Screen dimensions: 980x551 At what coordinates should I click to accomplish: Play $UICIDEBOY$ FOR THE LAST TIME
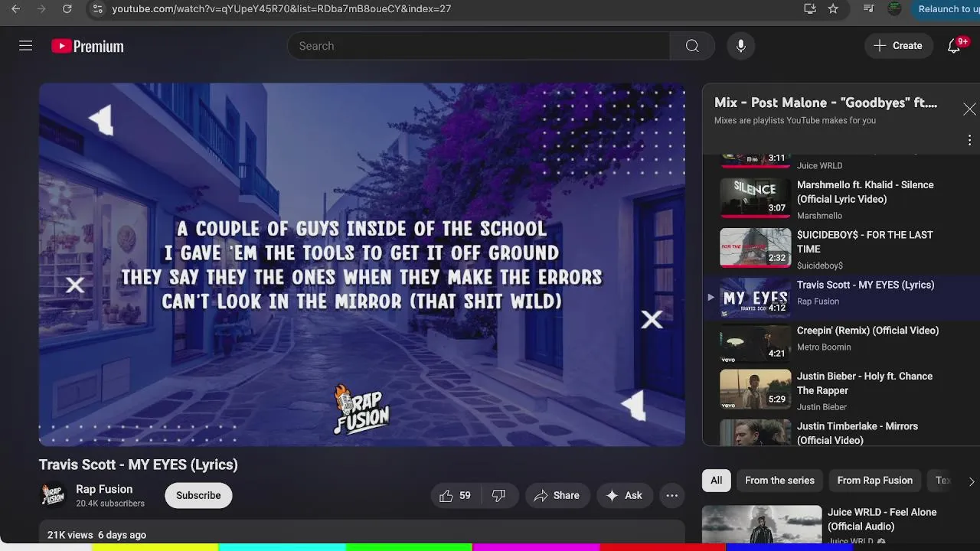(865, 242)
